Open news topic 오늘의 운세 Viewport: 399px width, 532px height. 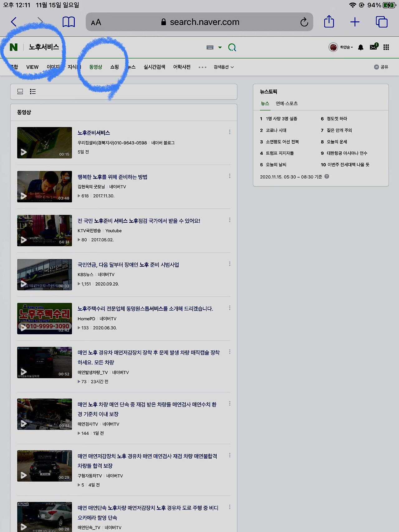337,142
